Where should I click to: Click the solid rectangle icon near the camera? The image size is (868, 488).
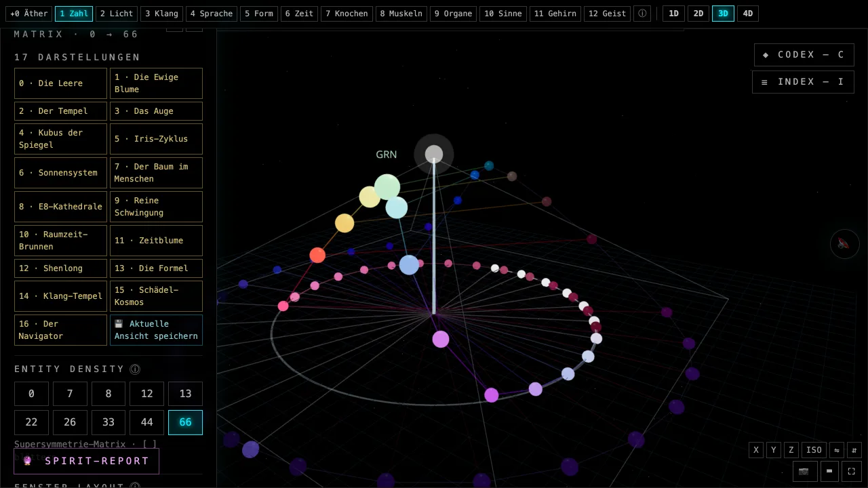(829, 471)
